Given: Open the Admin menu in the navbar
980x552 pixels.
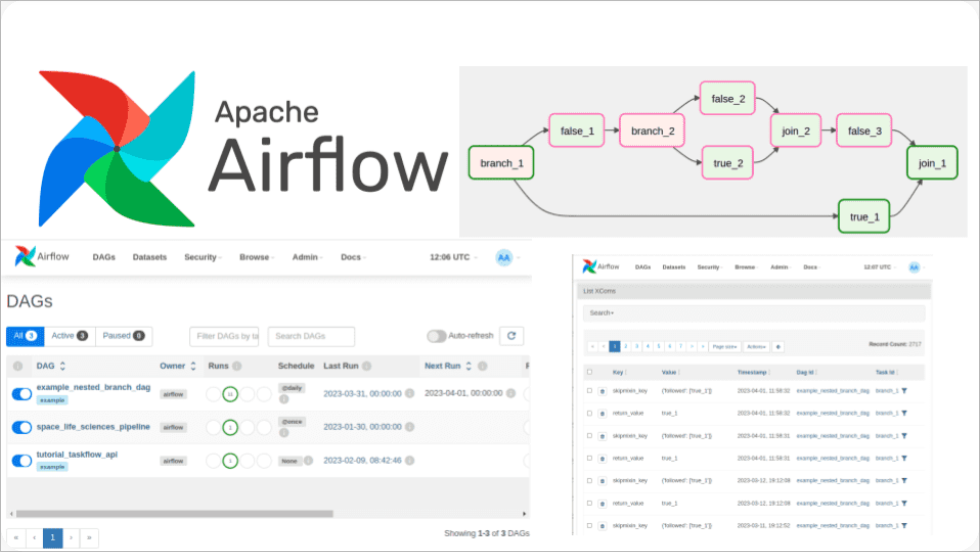Looking at the screenshot, I should pos(306,257).
